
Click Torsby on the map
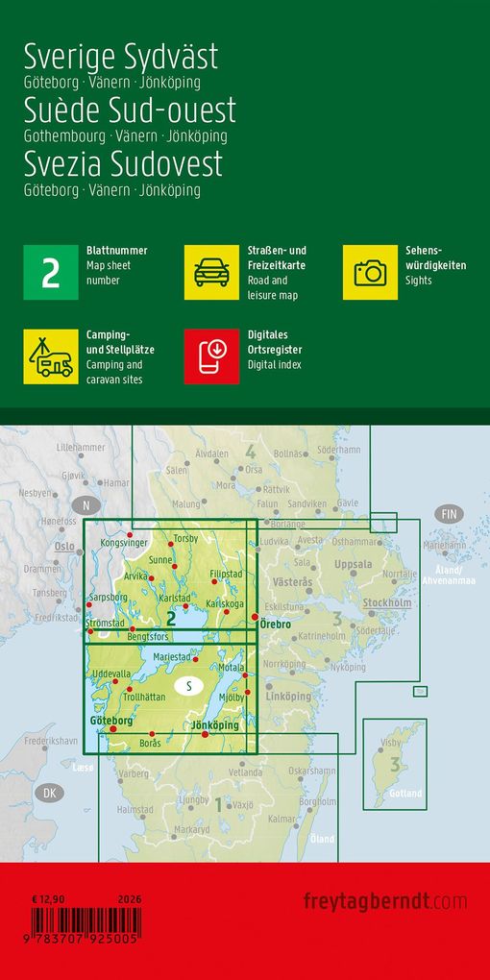(x=185, y=538)
